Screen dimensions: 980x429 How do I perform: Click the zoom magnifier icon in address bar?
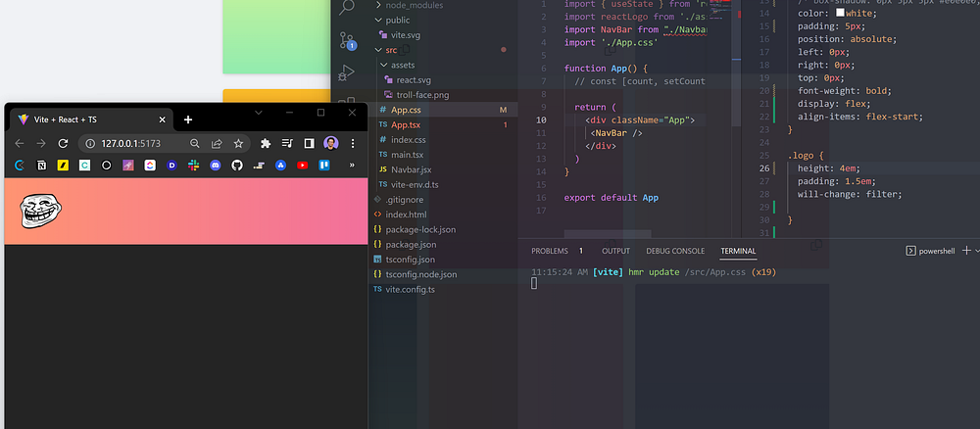click(195, 144)
